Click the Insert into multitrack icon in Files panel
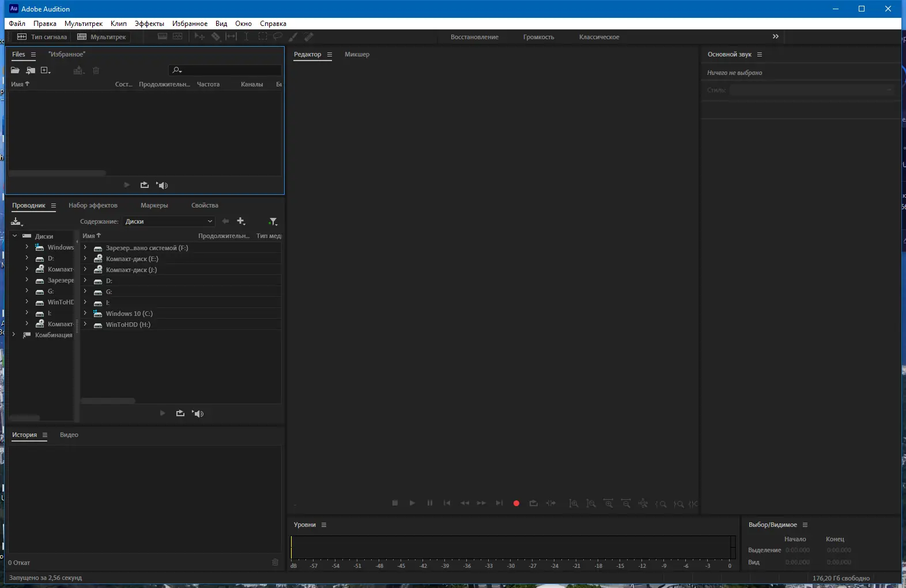The width and height of the screenshot is (906, 588). (x=79, y=70)
